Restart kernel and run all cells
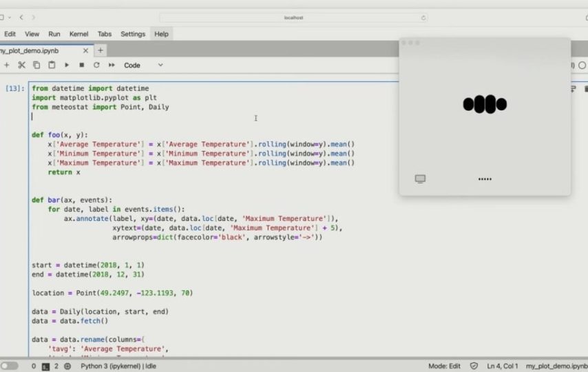 tap(112, 65)
